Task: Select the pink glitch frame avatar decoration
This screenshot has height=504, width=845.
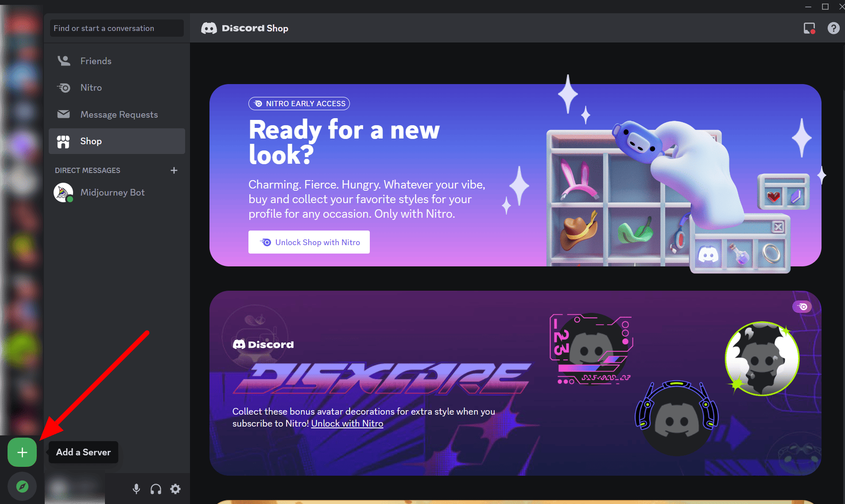Action: click(x=591, y=349)
